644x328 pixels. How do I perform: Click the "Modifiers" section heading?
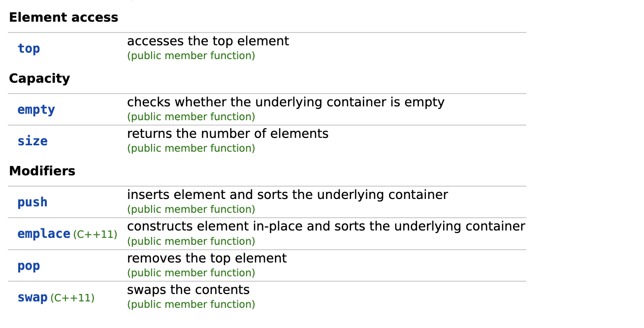point(42,171)
